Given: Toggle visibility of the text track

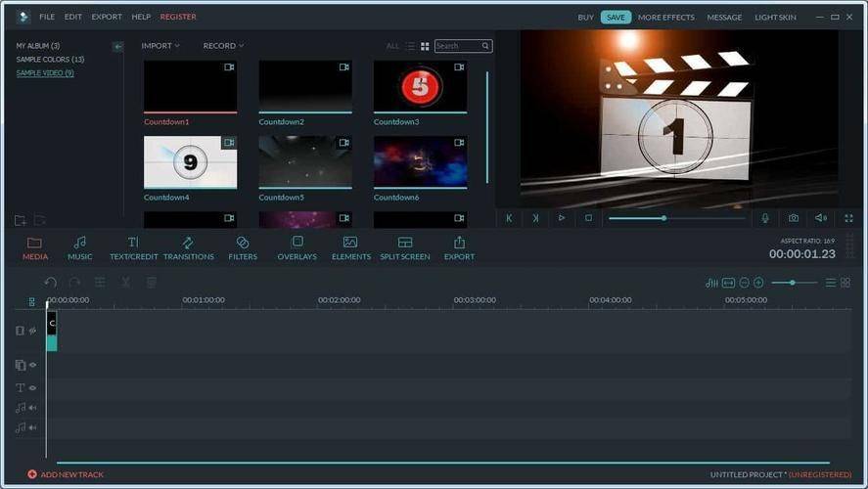Looking at the screenshot, I should point(33,387).
